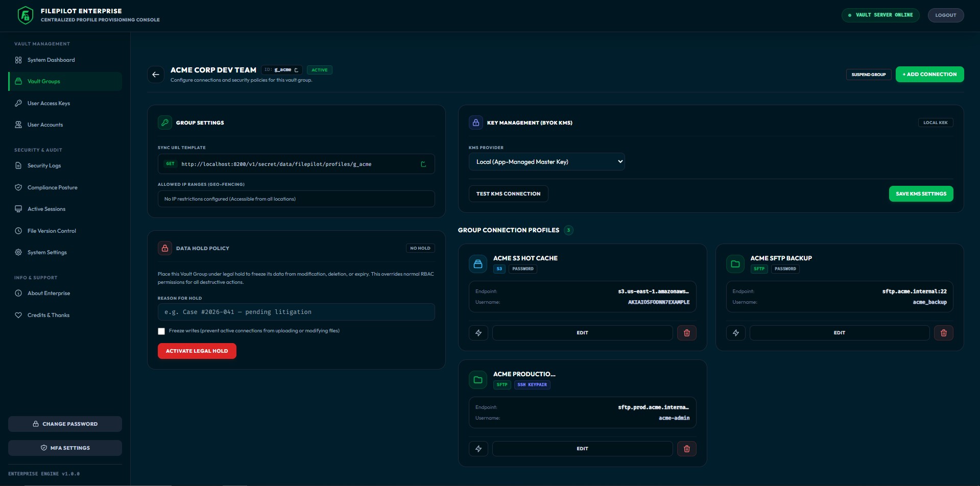Image resolution: width=980 pixels, height=486 pixels.
Task: Open User Accounts page
Action: (x=65, y=125)
